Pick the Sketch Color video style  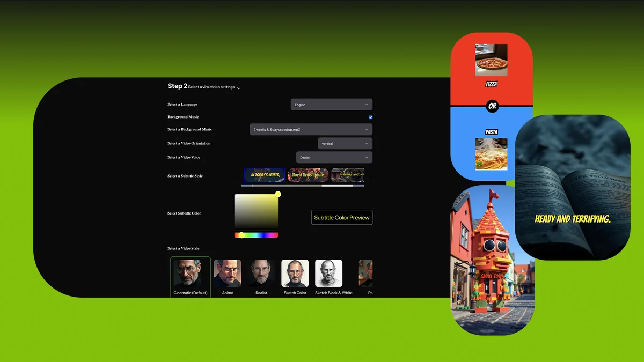295,277
